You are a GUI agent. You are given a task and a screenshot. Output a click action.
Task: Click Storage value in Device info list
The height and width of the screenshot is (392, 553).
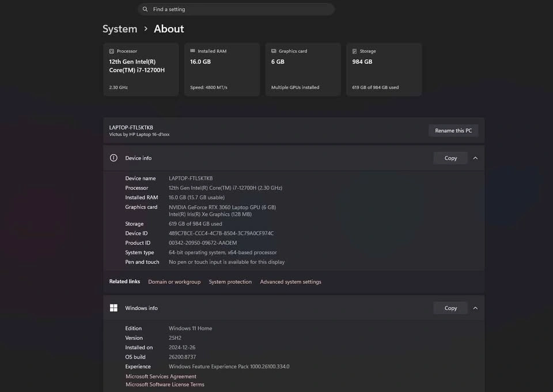coord(195,224)
